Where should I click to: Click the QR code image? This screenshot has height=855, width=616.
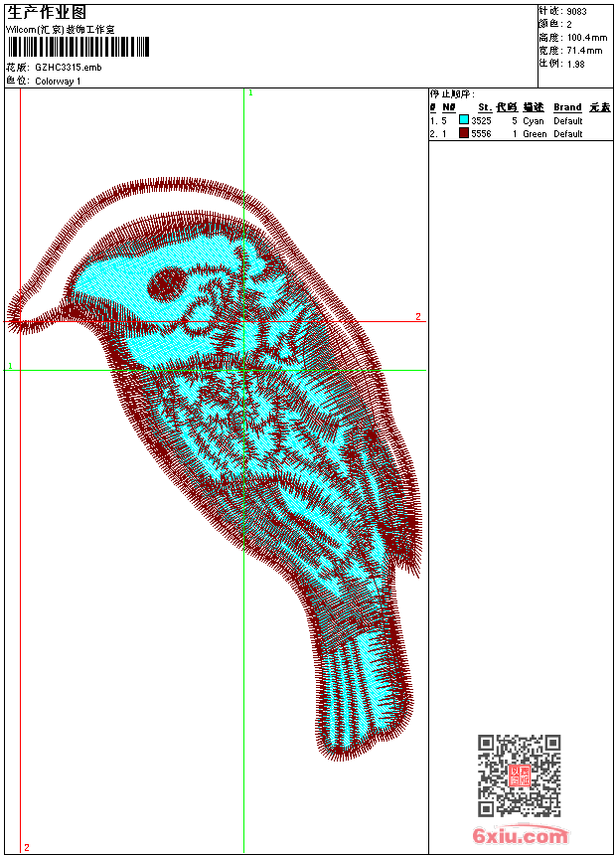519,775
